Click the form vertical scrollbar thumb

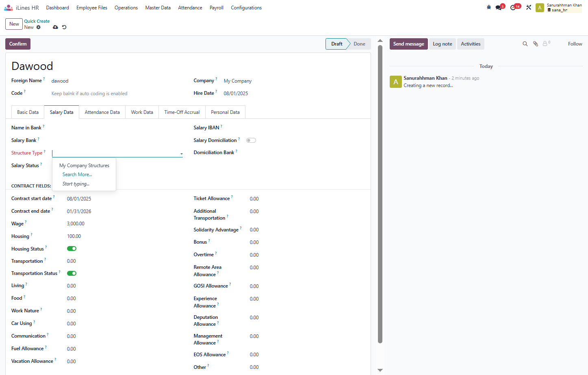[x=380, y=194]
